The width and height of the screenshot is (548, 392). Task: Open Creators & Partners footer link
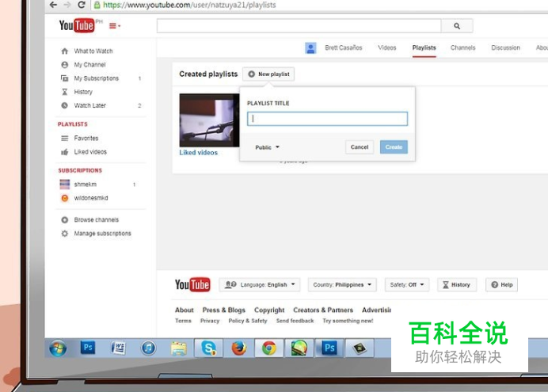tap(323, 310)
